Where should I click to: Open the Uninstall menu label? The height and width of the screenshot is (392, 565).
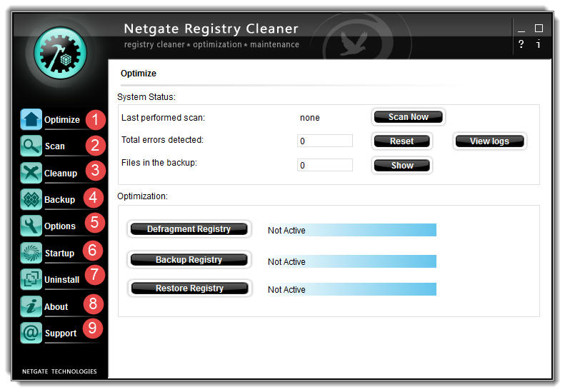(x=61, y=280)
